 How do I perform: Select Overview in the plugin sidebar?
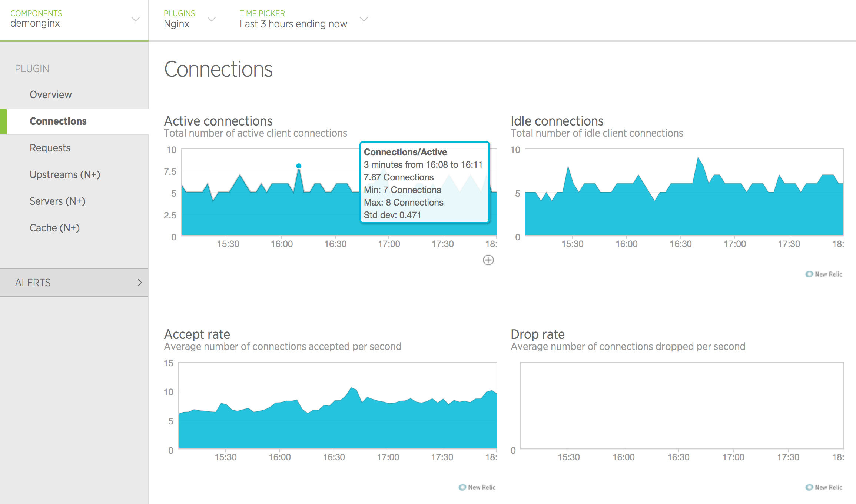pos(51,94)
